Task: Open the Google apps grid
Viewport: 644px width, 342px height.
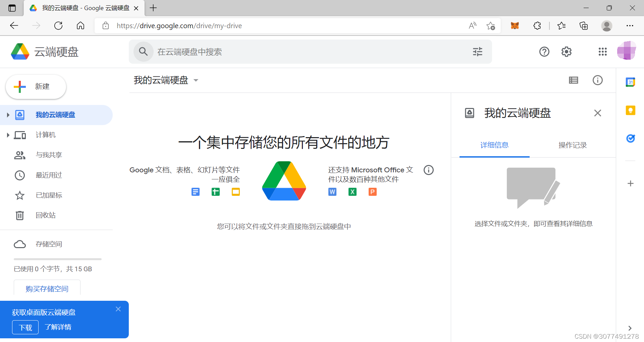Action: (x=602, y=52)
